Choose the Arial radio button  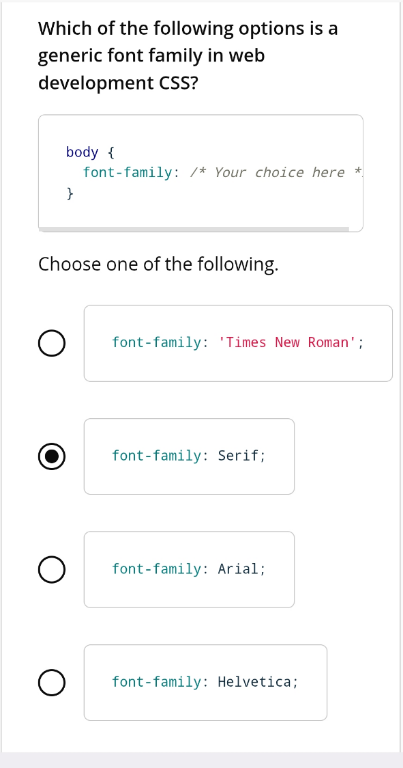(51, 569)
